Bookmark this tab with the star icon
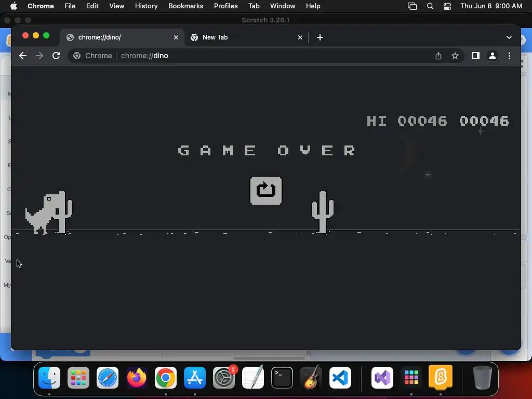532x399 pixels. pyautogui.click(x=455, y=56)
